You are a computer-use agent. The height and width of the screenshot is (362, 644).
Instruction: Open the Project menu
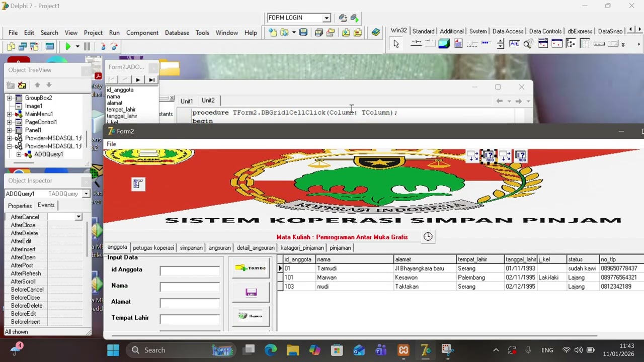[93, 33]
